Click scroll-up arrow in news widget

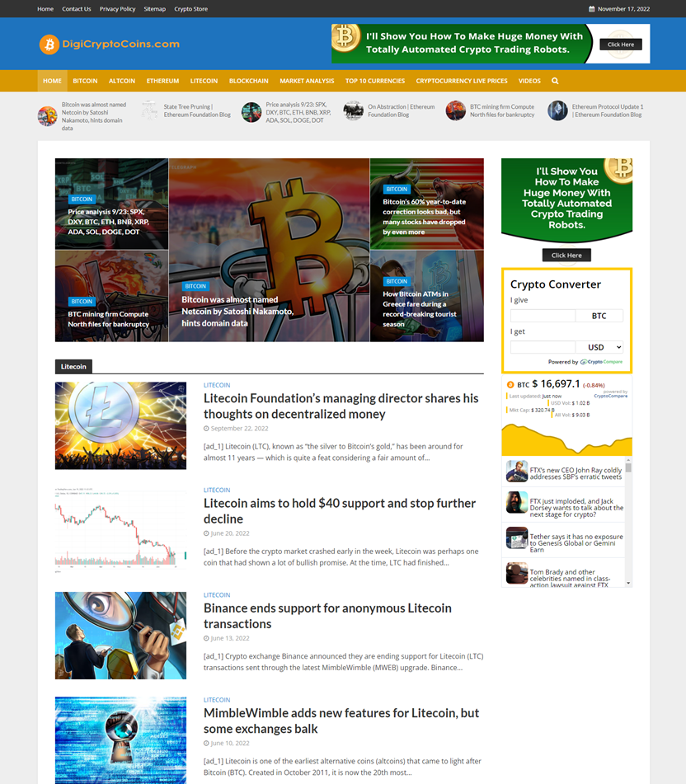tap(628, 460)
